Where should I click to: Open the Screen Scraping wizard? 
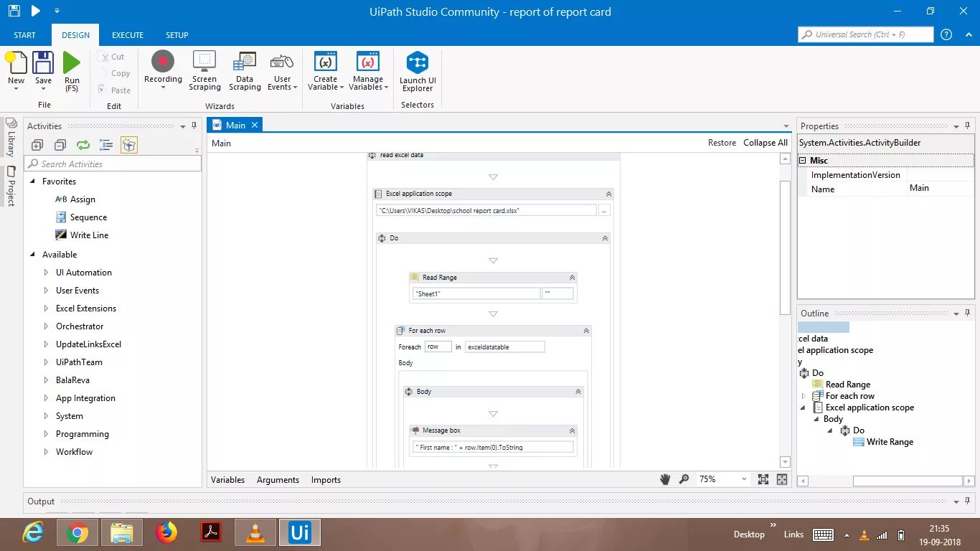coord(204,71)
